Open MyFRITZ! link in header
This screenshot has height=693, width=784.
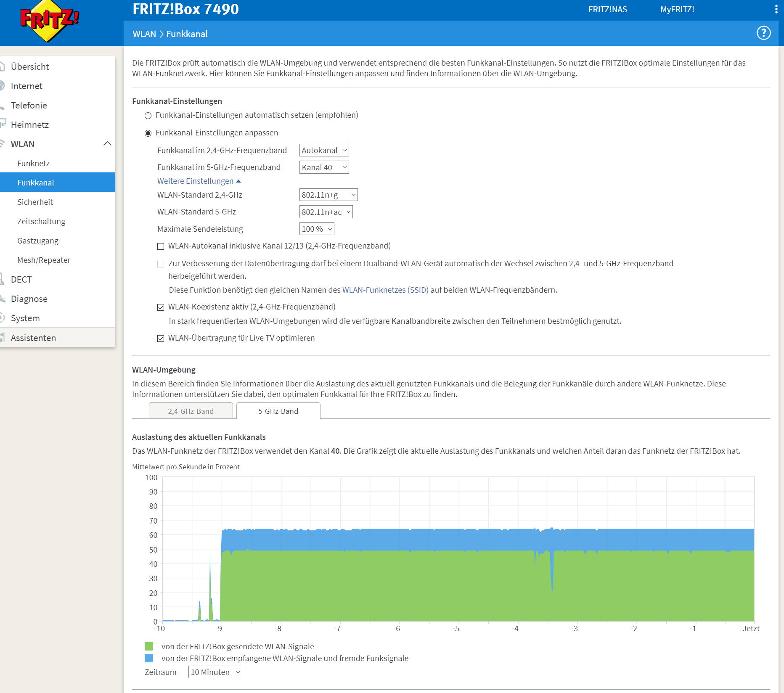click(677, 9)
